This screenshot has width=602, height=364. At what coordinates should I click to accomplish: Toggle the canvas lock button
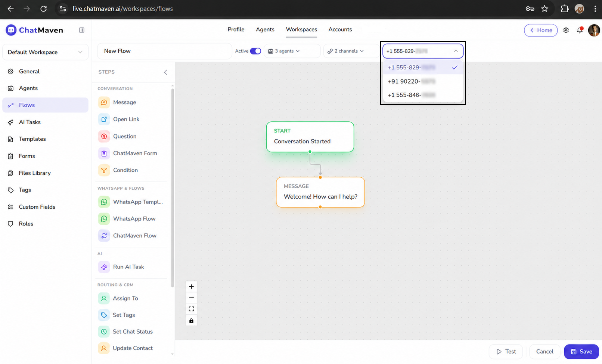click(x=191, y=321)
